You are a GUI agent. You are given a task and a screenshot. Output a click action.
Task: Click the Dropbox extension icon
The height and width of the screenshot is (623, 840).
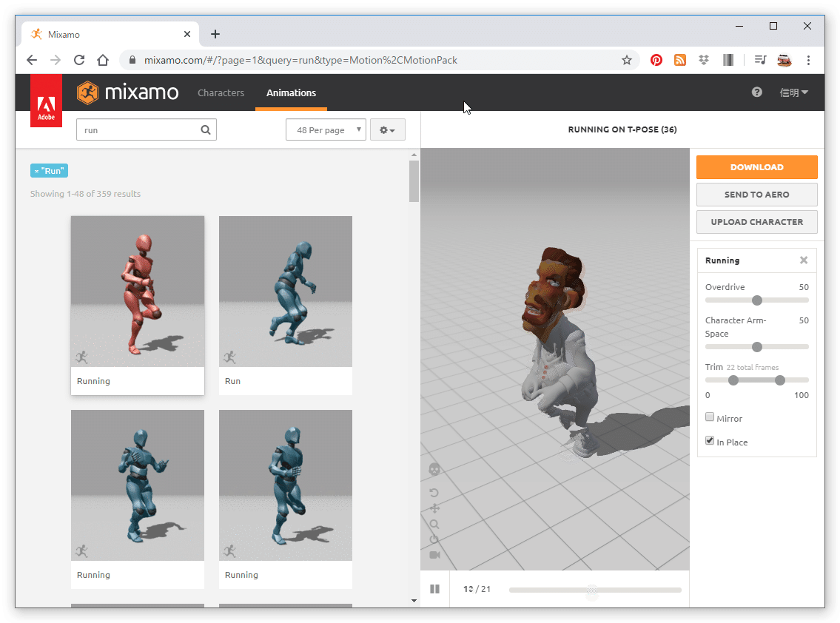[704, 60]
